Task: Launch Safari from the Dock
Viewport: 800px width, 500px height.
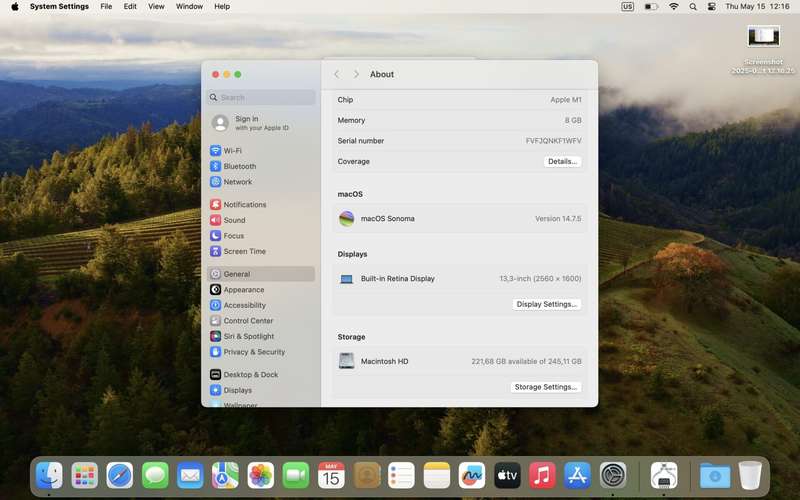Action: (120, 476)
